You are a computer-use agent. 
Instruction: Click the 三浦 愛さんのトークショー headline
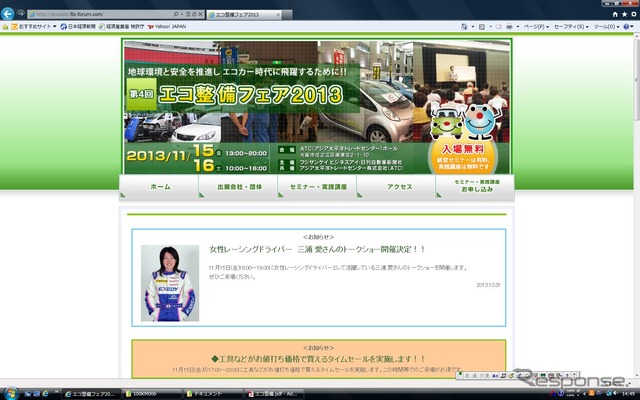317,249
